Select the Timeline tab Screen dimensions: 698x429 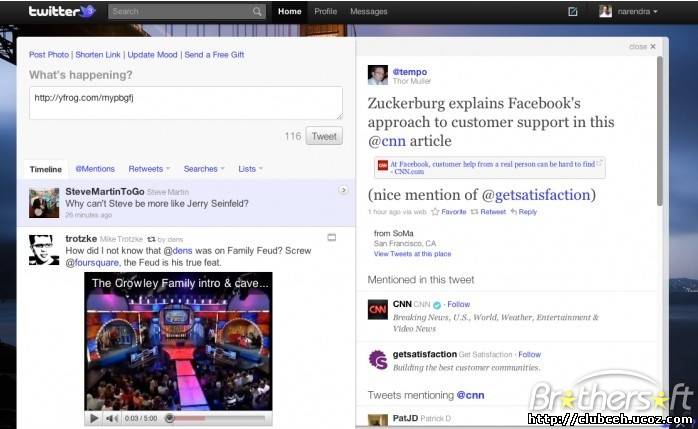click(45, 170)
